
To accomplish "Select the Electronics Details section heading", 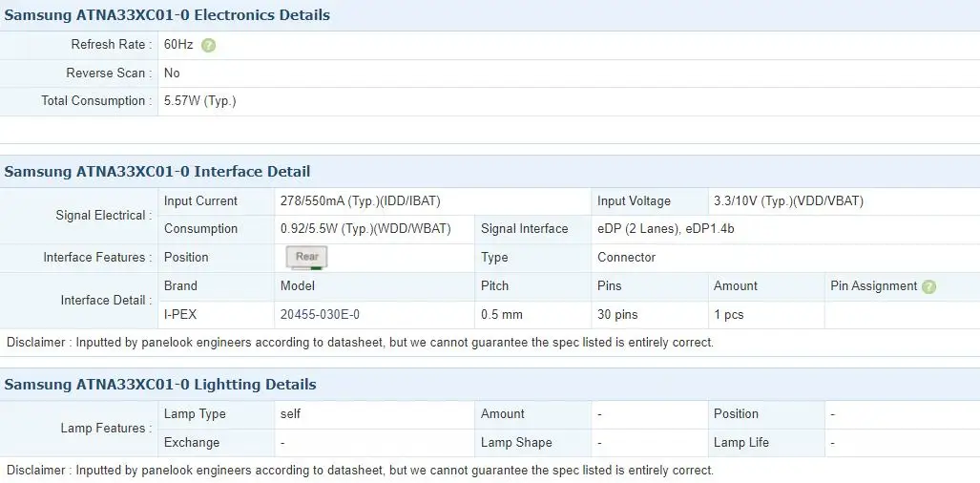I will point(167,15).
